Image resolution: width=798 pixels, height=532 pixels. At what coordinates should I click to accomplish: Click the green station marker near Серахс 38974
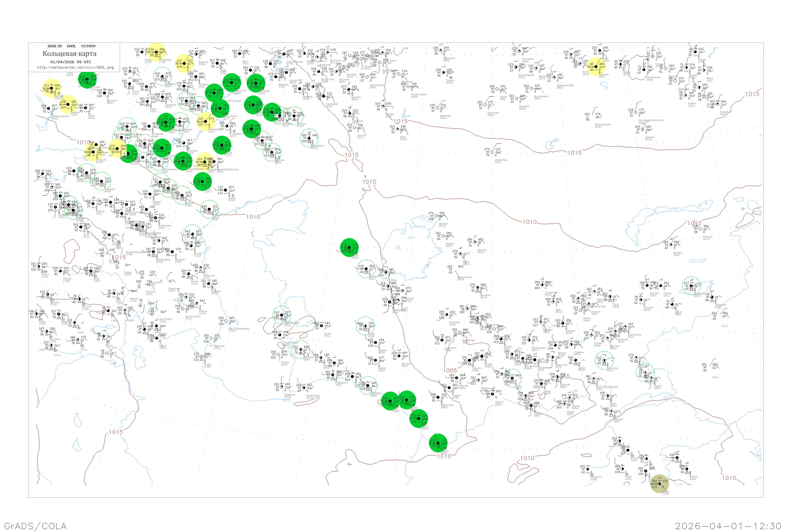[419, 418]
